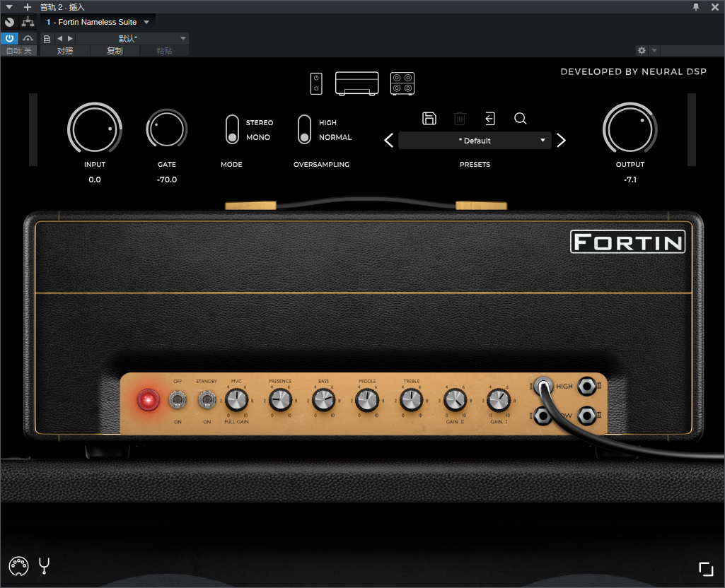Click the output value -7.1
Image resolution: width=725 pixels, height=588 pixels.
tap(630, 180)
